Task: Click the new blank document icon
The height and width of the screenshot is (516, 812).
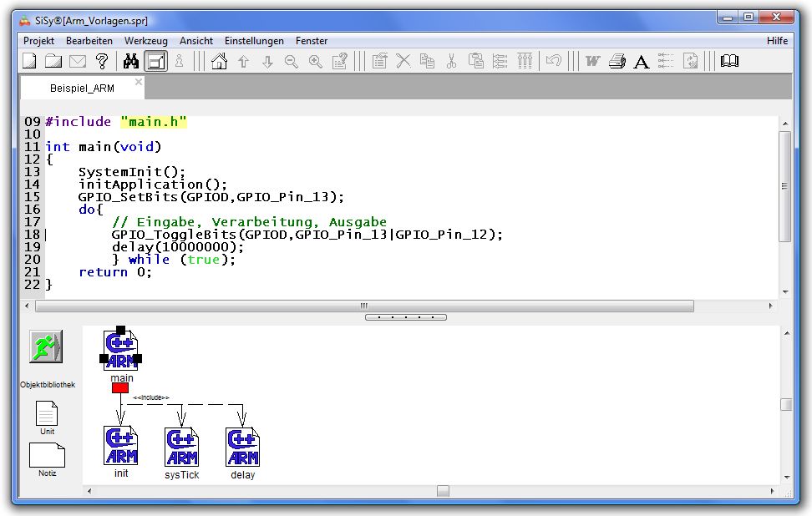Action: (29, 61)
